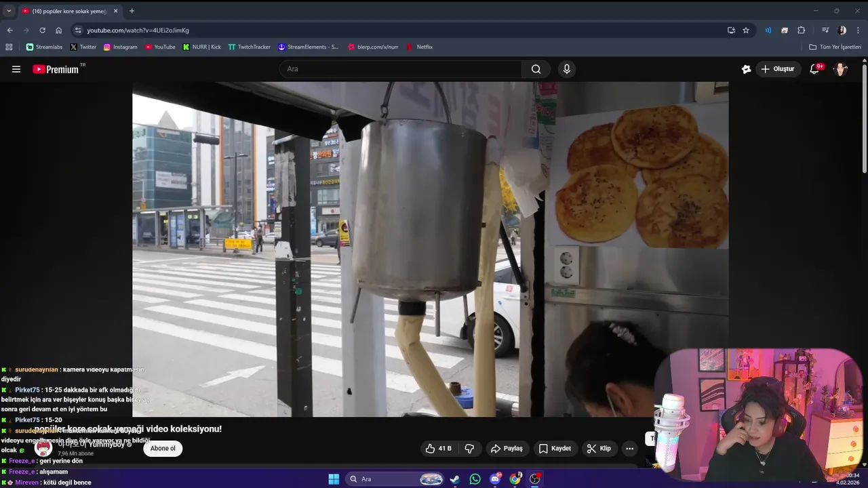
Task: Open Steam from the taskbar
Action: click(x=455, y=479)
